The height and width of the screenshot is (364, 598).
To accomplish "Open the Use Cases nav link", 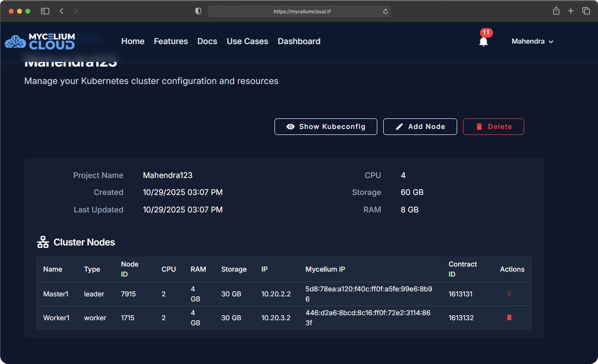I will click(x=247, y=41).
